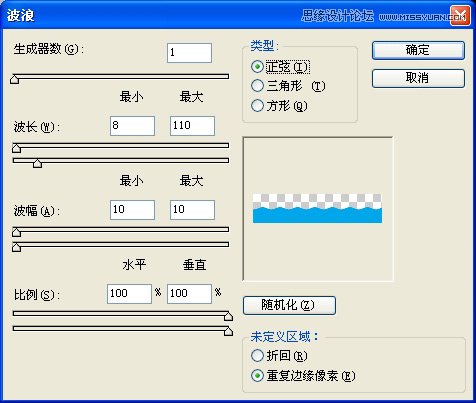Click the 比例 vertical scale field
The width and height of the screenshot is (476, 403).
pyautogui.click(x=189, y=294)
